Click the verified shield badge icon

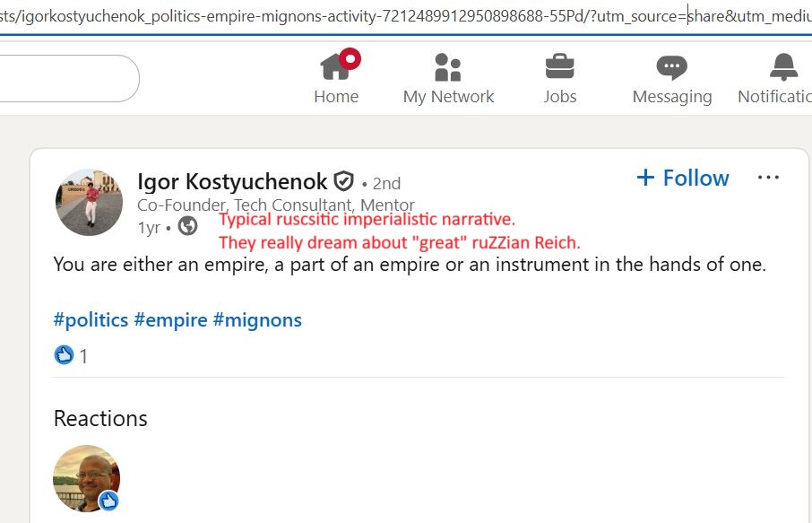coord(344,182)
